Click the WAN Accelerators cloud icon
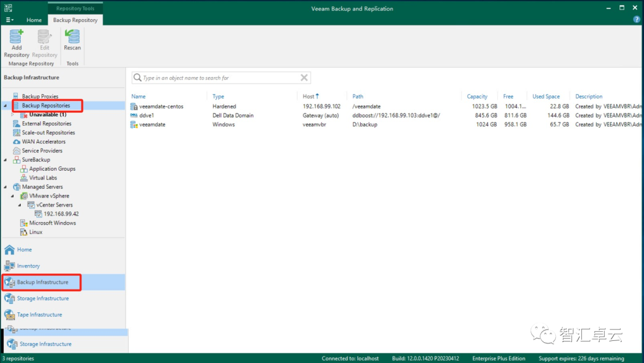The image size is (644, 363). (16, 141)
